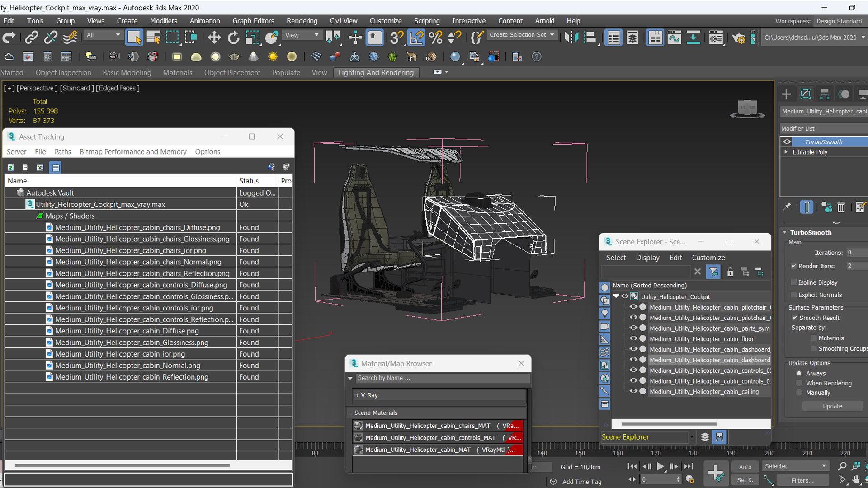Viewport: 868px width, 488px height.
Task: Open the selection filter All dropdown
Action: click(103, 35)
